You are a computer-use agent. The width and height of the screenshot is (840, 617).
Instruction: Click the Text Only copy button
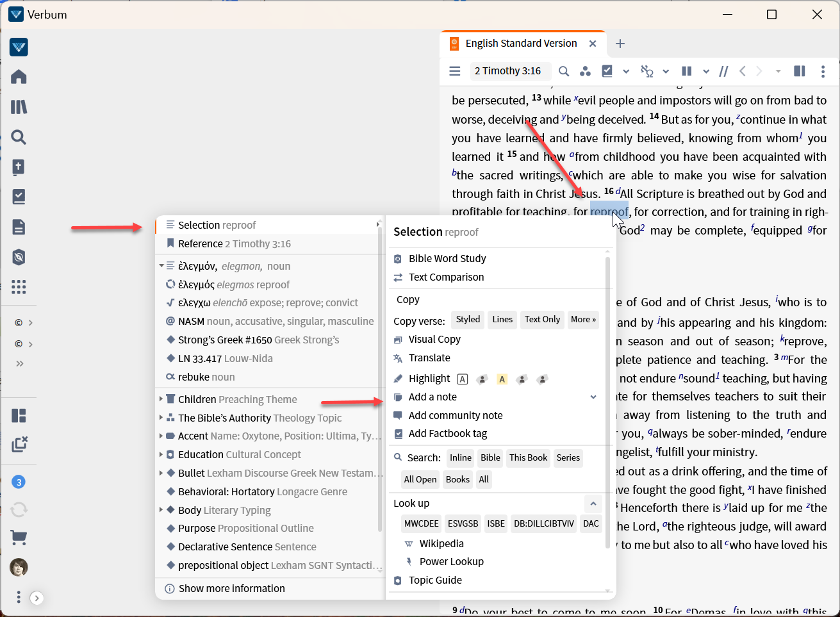(542, 320)
